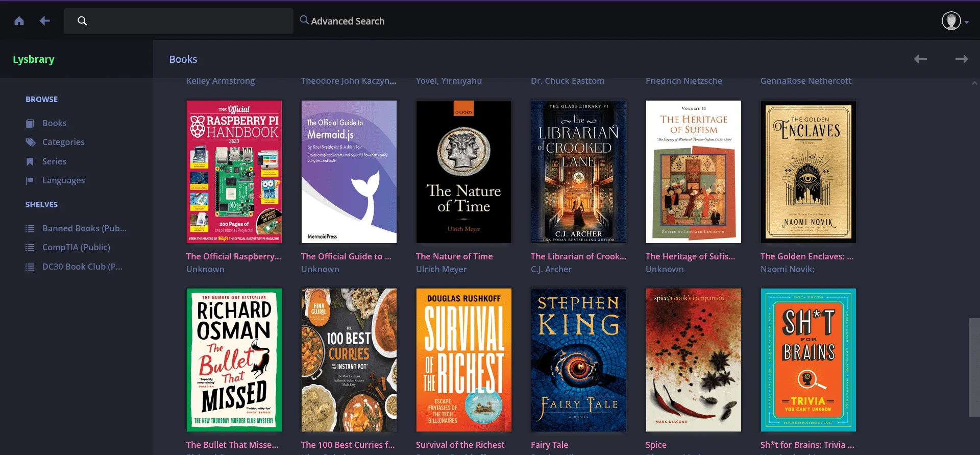The width and height of the screenshot is (980, 455).
Task: Open Librarian of Crooked Lane cover
Action: [x=579, y=172]
